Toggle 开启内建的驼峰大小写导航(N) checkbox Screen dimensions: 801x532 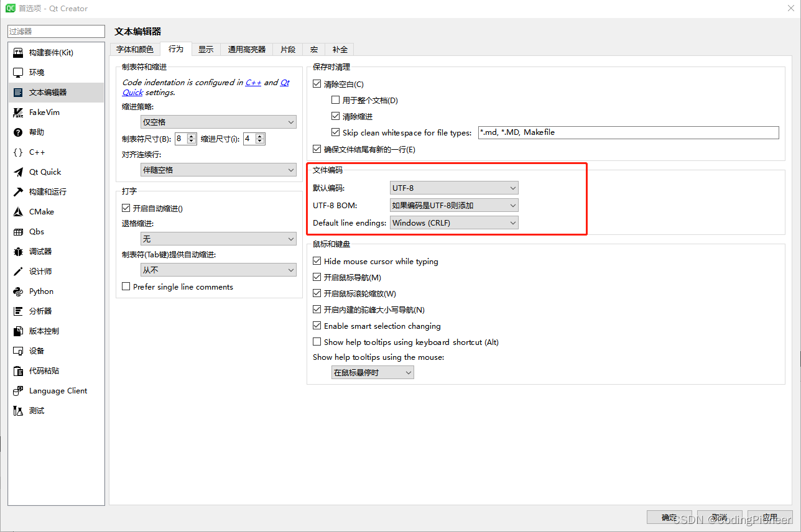(317, 310)
